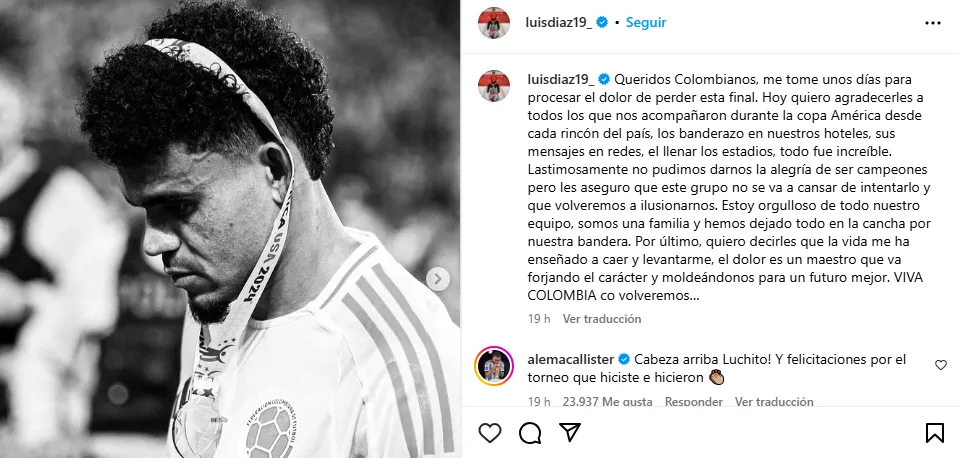Translate alemacallister's comment with Ver traducción

point(774,402)
